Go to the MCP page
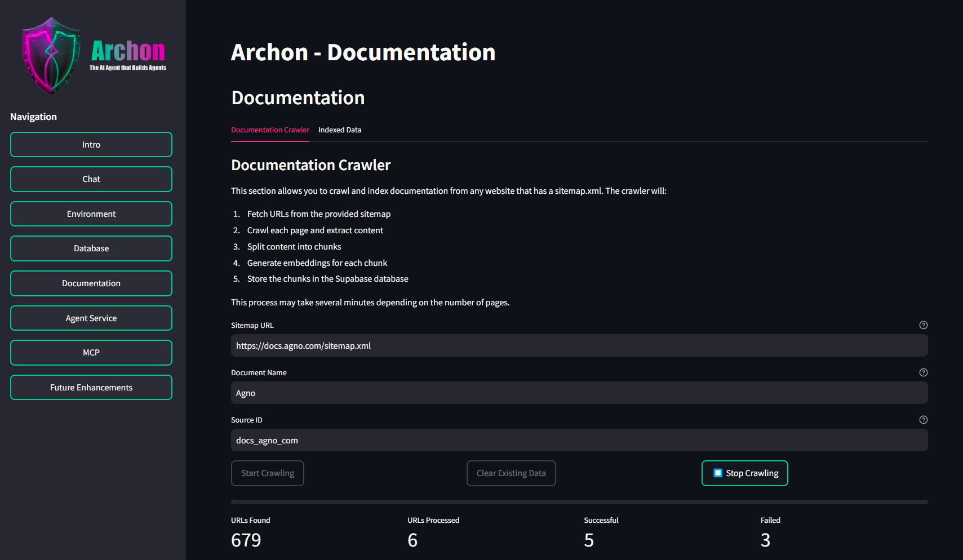The image size is (963, 560). coord(91,353)
